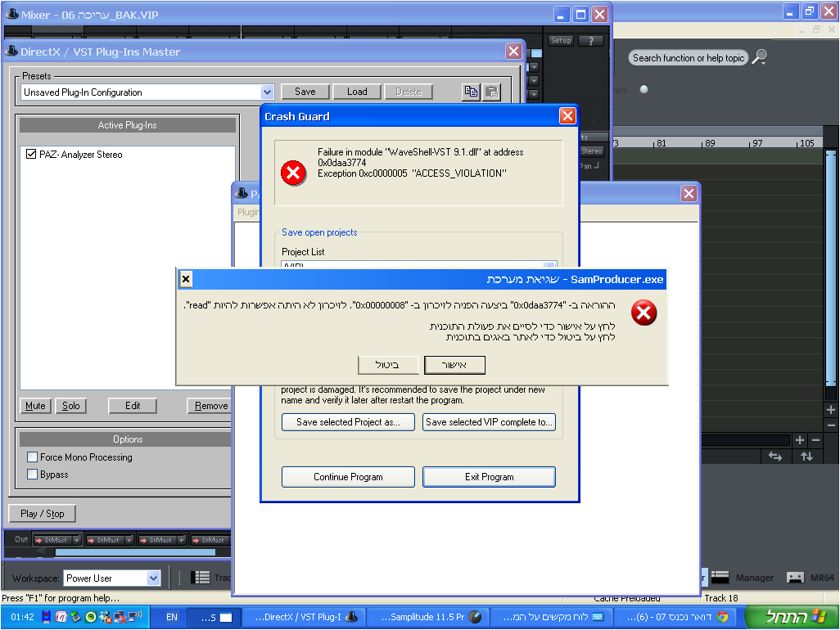Image resolution: width=840 pixels, height=630 pixels.
Task: Open Samplitude 11.5 taskbar item
Action: [x=430, y=617]
